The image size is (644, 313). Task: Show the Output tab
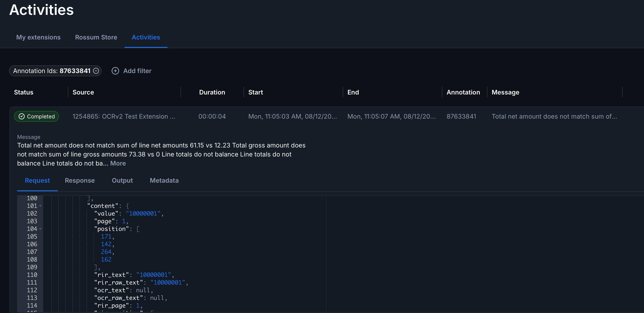(122, 180)
